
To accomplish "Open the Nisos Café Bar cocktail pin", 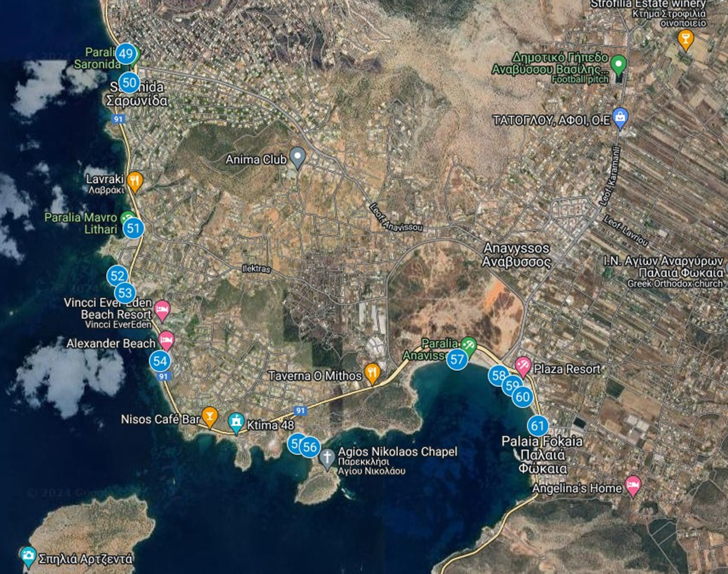I will coord(209,417).
